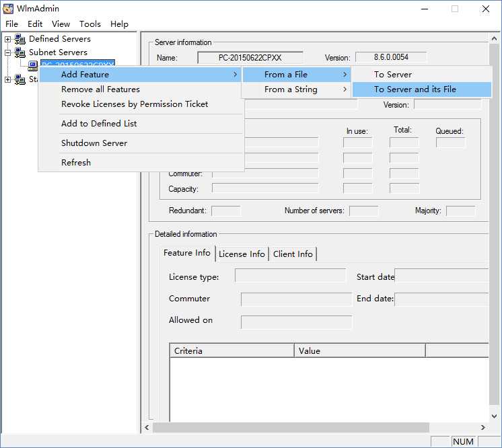Click the Redundant field

click(x=225, y=211)
